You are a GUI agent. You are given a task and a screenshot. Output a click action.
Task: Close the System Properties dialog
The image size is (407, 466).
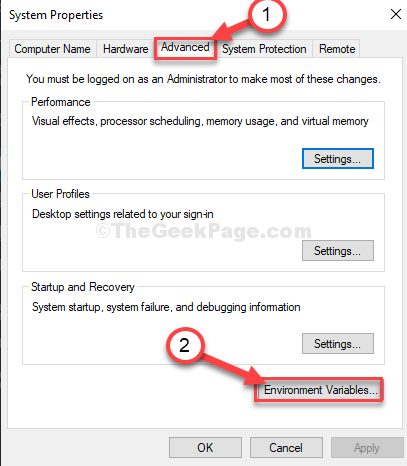(x=396, y=14)
